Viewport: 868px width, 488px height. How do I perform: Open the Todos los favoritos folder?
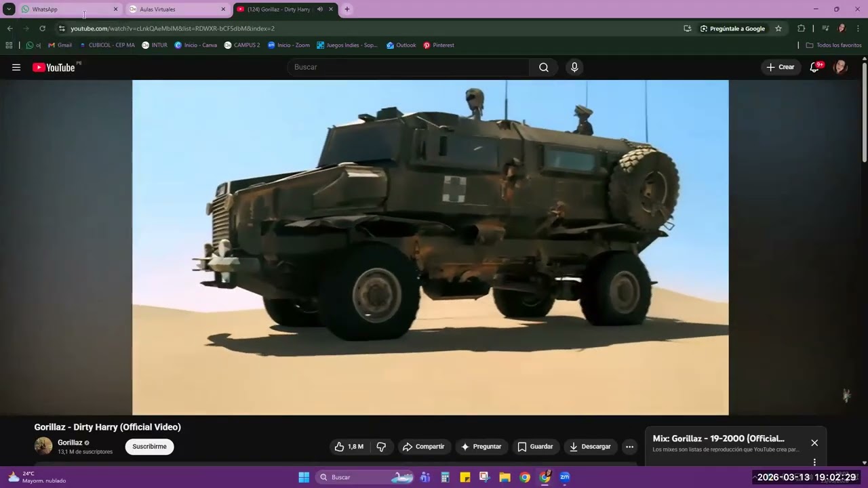[x=833, y=45]
